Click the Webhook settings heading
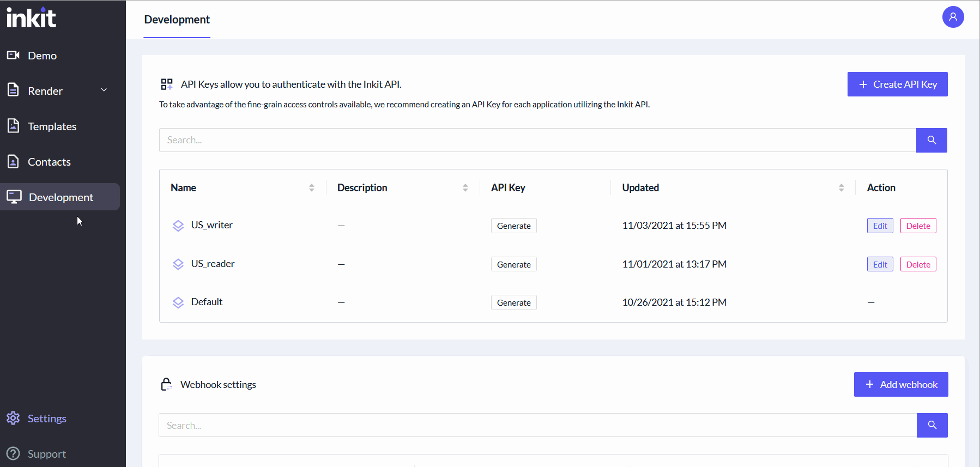This screenshot has width=980, height=467. click(218, 385)
